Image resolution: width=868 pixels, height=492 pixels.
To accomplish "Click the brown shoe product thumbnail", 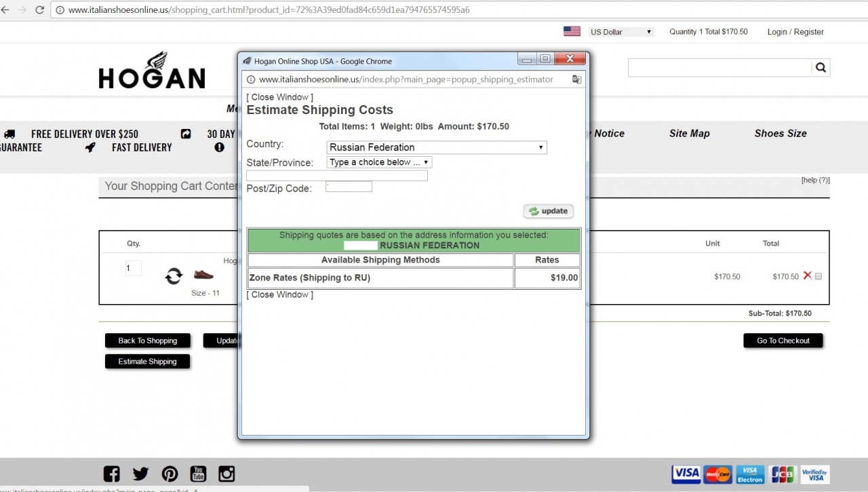I will click(203, 275).
